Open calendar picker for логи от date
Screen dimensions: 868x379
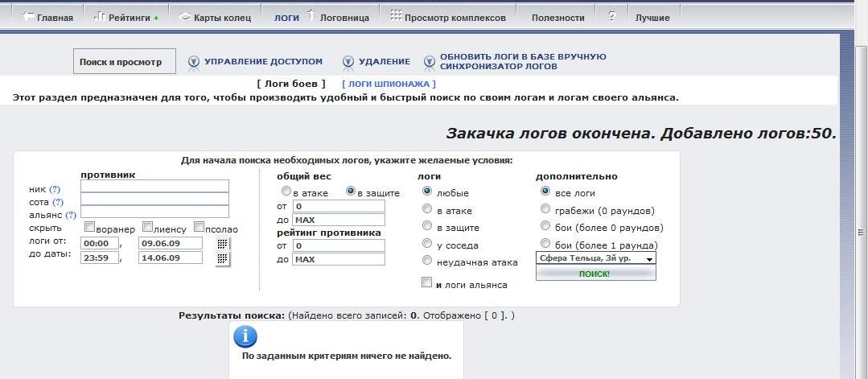click(x=223, y=243)
